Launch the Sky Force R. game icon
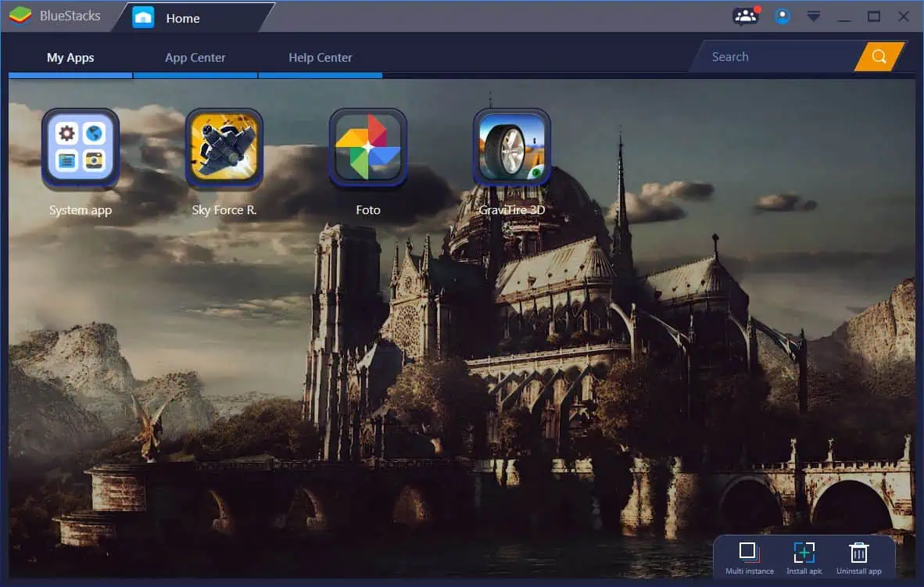The width and height of the screenshot is (924, 587). click(224, 148)
